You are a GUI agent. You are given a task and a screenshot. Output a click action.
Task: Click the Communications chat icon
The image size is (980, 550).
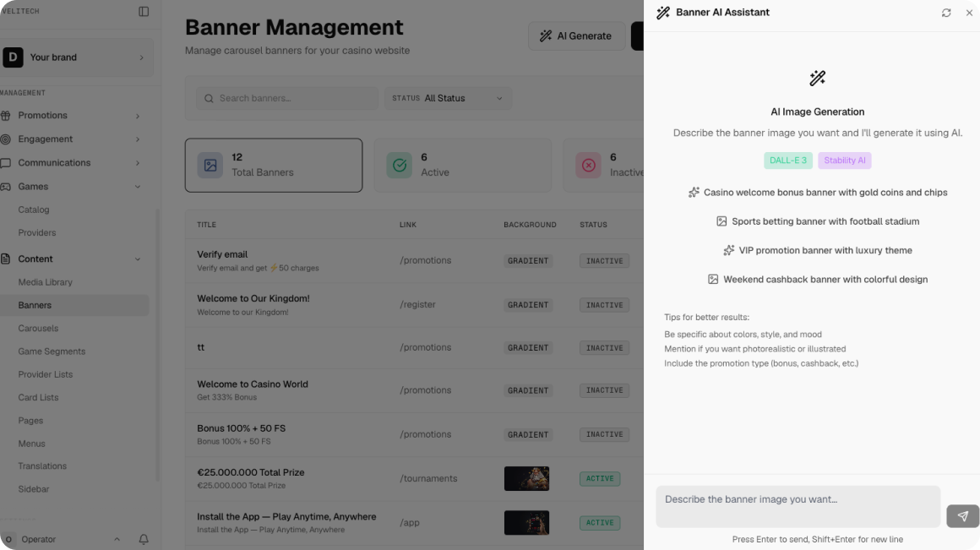[x=6, y=163]
